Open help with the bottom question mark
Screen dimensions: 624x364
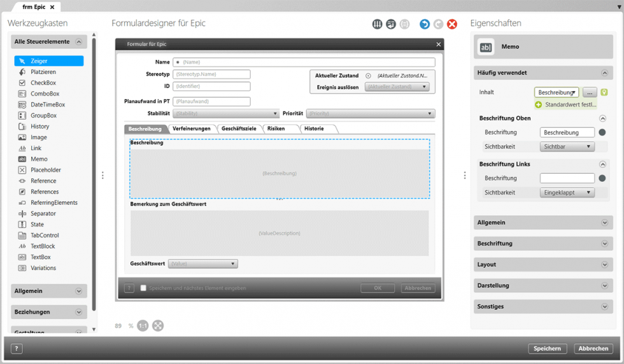pos(17,349)
